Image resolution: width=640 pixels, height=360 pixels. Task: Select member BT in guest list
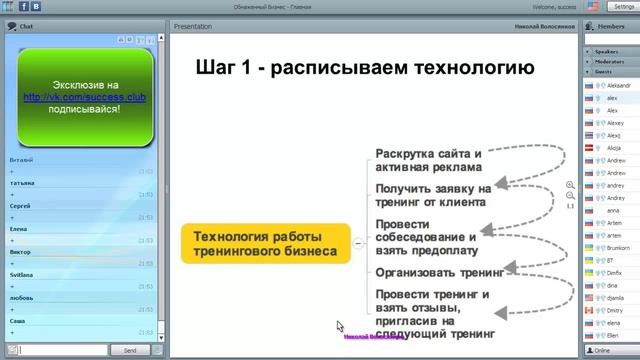610,260
